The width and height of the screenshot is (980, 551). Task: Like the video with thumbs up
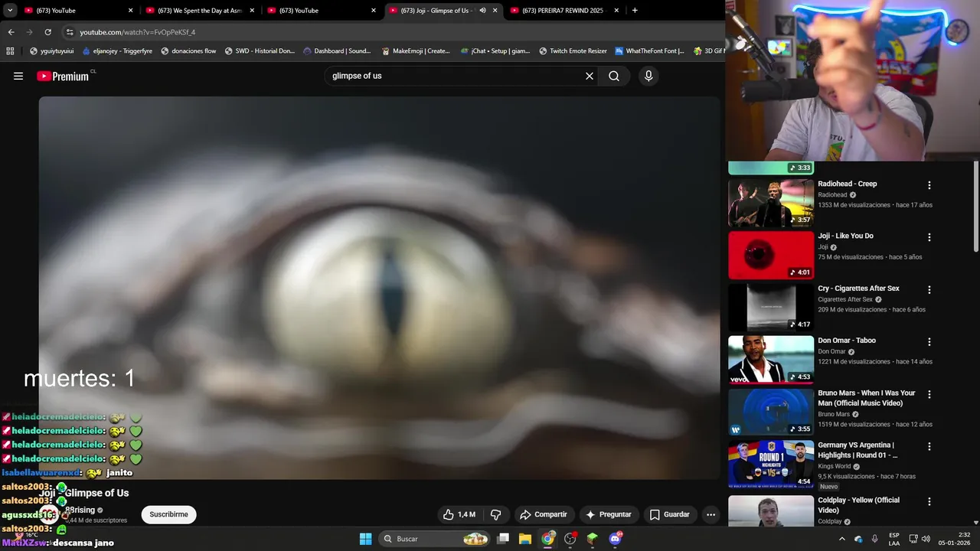[459, 514]
